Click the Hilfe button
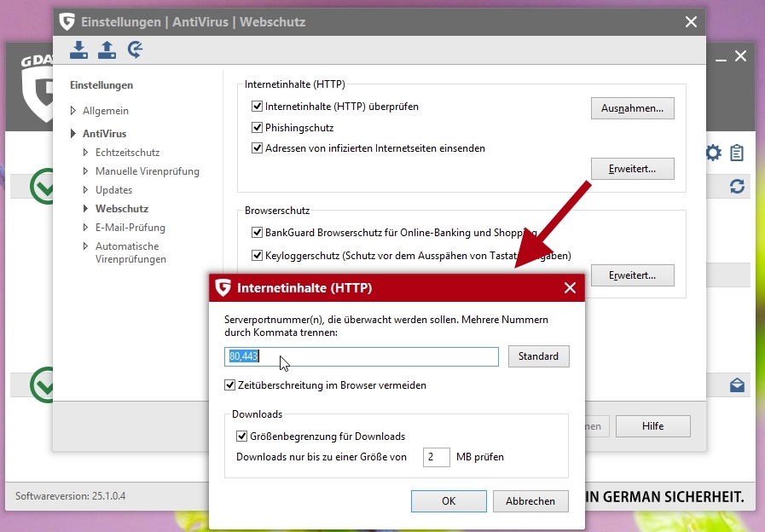 (652, 426)
